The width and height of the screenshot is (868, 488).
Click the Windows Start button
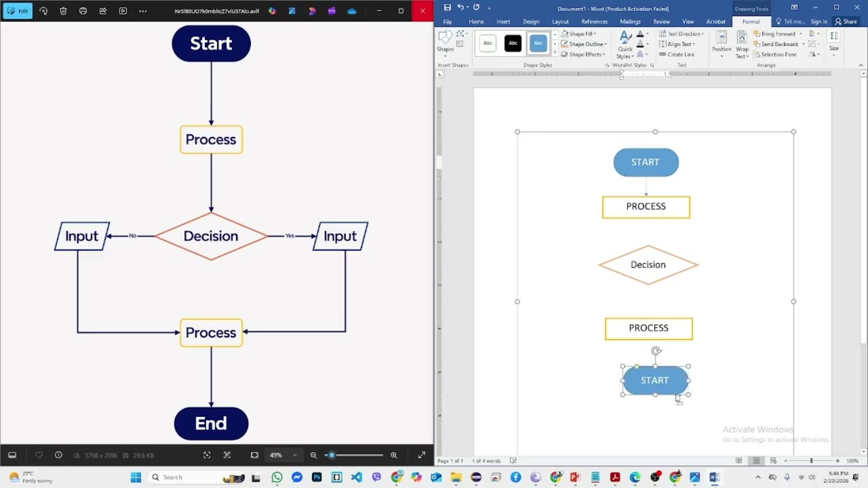pos(136,477)
